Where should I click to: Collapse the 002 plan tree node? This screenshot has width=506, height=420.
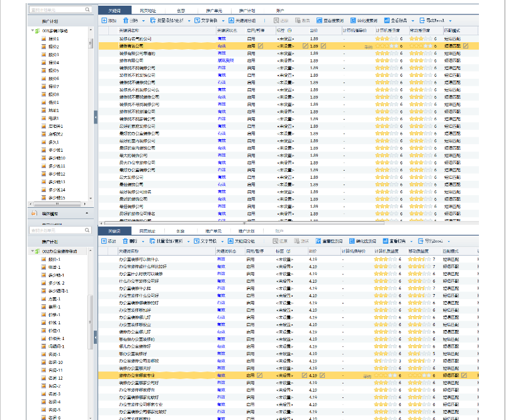[x=32, y=251]
